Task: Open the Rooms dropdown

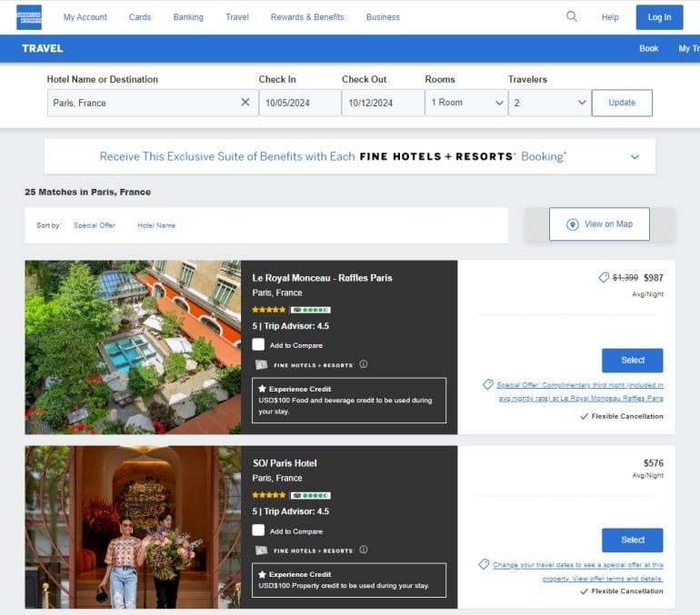Action: coord(466,103)
